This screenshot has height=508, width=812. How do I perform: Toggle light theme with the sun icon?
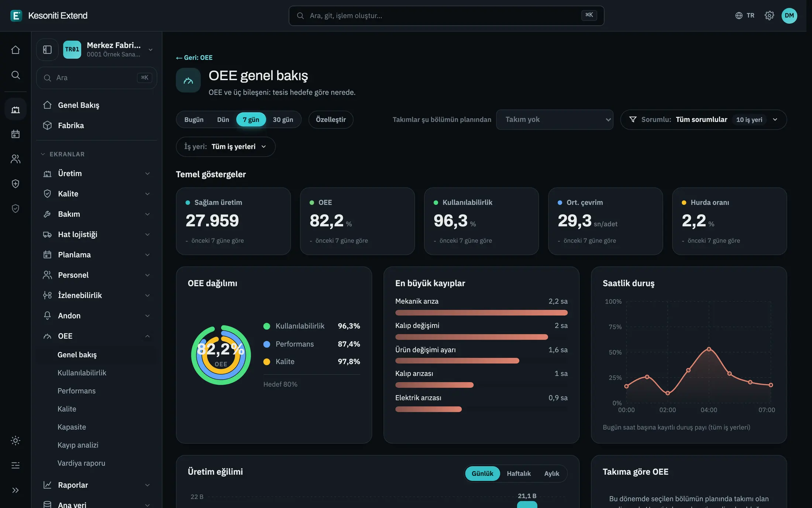click(x=16, y=440)
